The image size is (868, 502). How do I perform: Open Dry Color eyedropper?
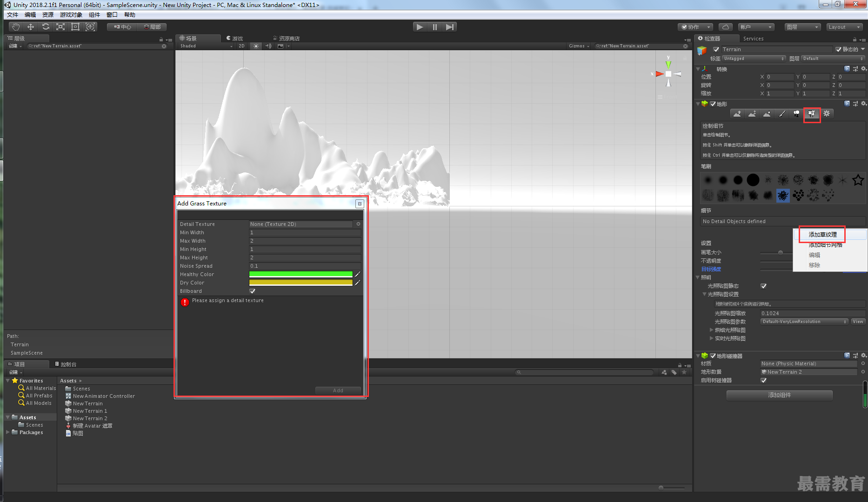tap(358, 283)
